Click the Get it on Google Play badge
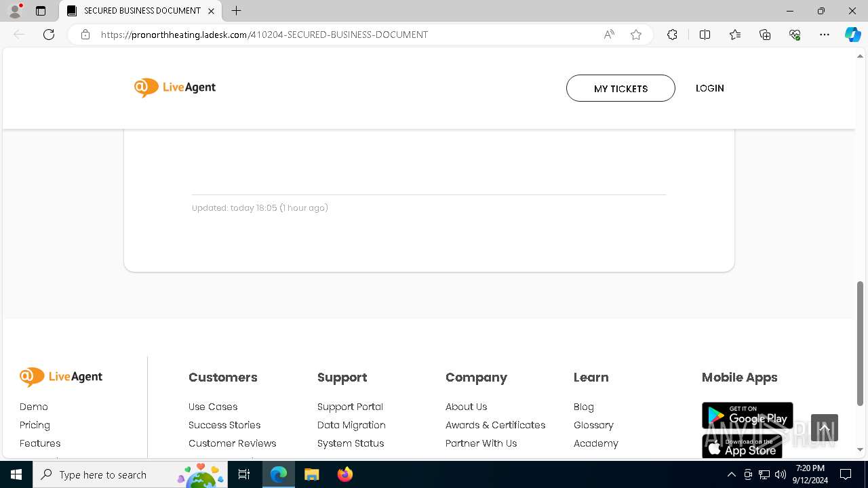 point(747,415)
